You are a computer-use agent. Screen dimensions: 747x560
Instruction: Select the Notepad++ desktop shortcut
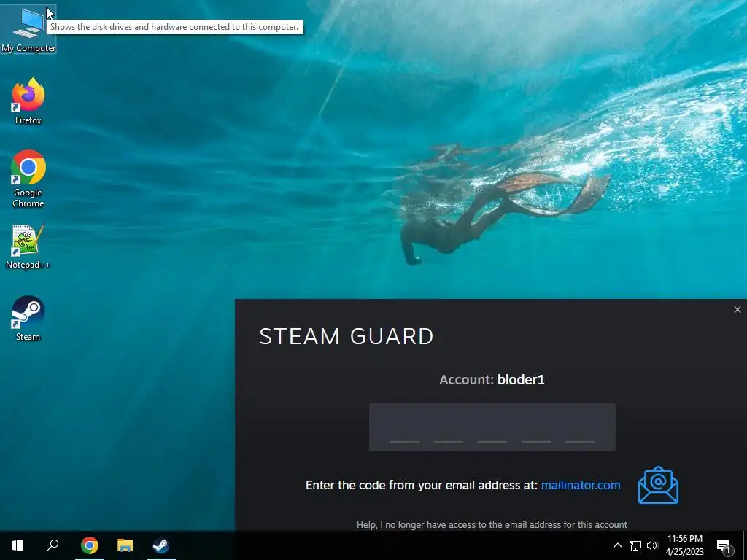pyautogui.click(x=28, y=246)
